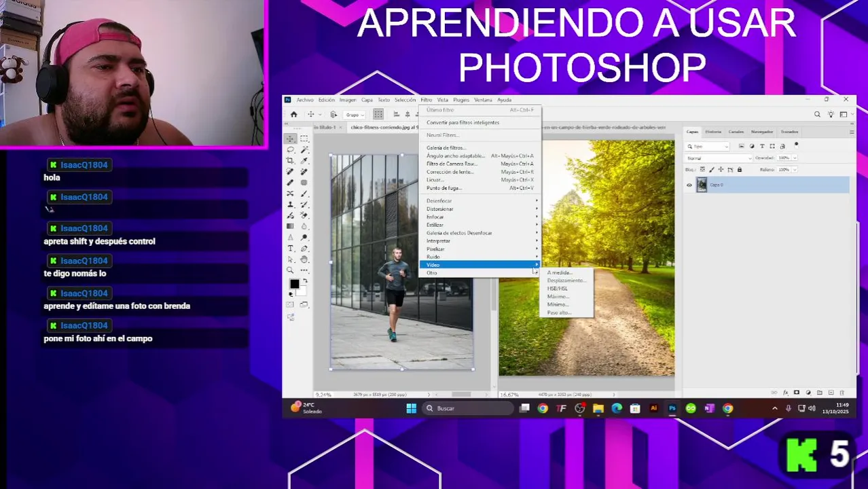Viewport: 868px width, 489px height.
Task: Click the document horizontal scrollbar
Action: click(462, 395)
